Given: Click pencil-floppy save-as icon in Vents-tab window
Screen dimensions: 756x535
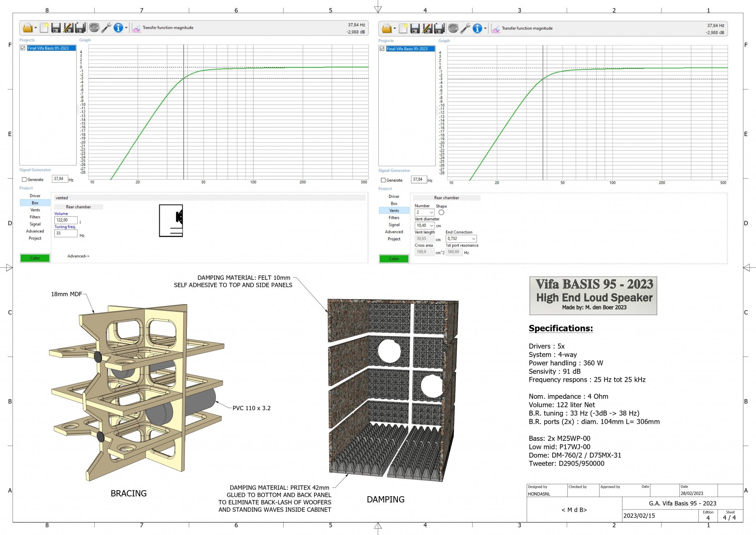Looking at the screenshot, I should click(x=427, y=28).
